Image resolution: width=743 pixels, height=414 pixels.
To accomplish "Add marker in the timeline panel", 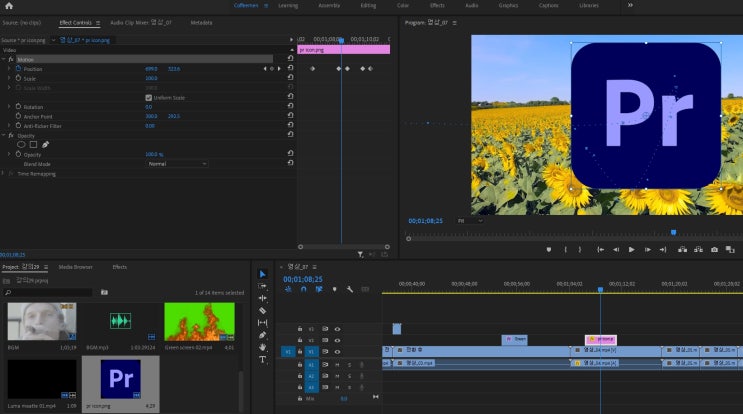I will [335, 289].
